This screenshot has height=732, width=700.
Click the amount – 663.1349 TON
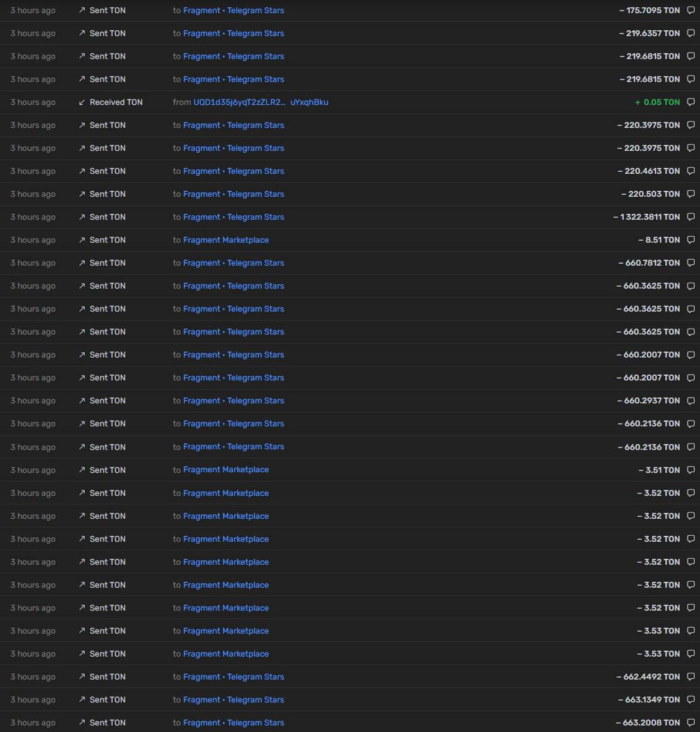click(649, 699)
